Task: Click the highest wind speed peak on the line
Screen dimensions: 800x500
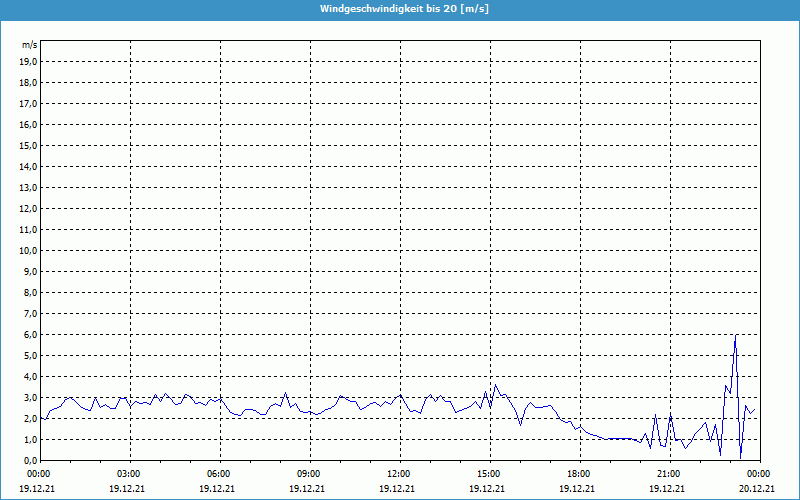Action: pyautogui.click(x=736, y=336)
